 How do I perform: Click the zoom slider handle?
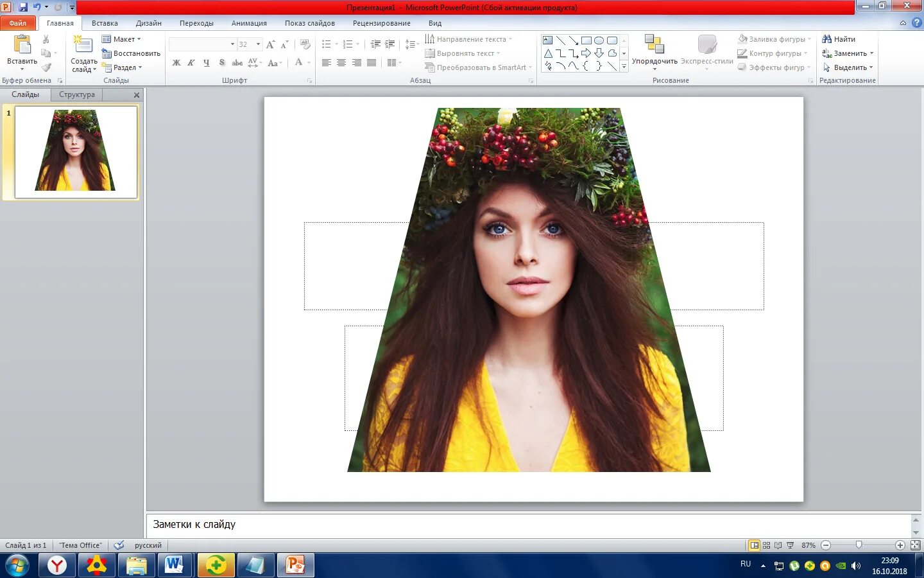pyautogui.click(x=859, y=545)
